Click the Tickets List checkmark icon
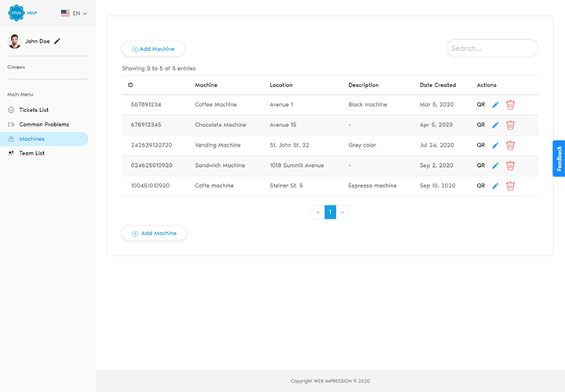Viewport: 565px width, 392px height. tap(11, 110)
